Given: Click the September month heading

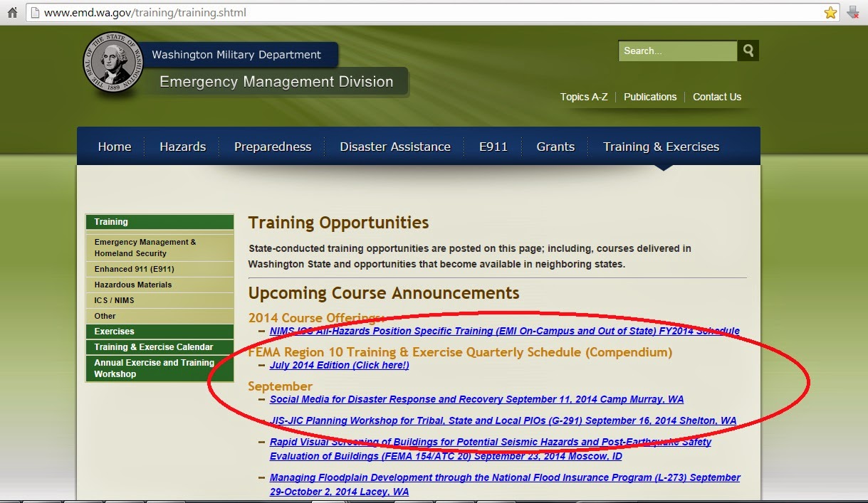Looking at the screenshot, I should pos(280,386).
